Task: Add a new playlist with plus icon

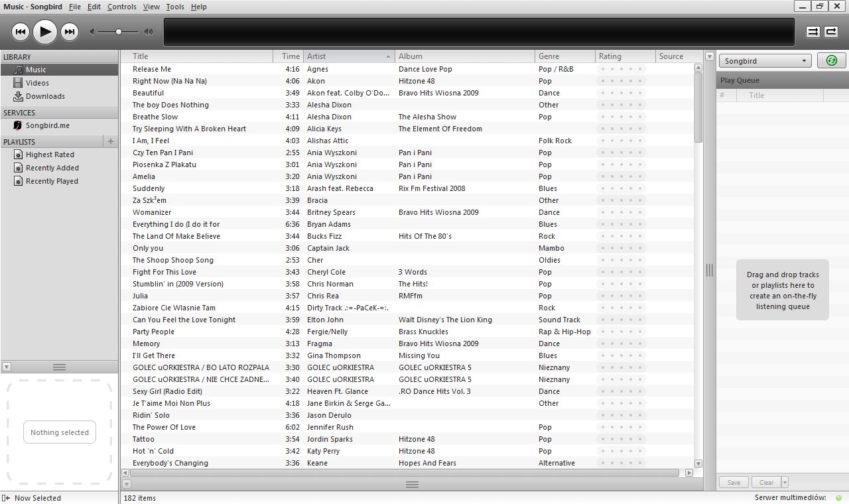Action: (x=111, y=141)
